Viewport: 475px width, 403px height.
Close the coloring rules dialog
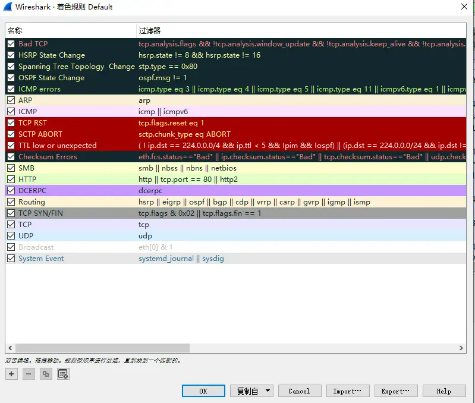click(x=464, y=6)
